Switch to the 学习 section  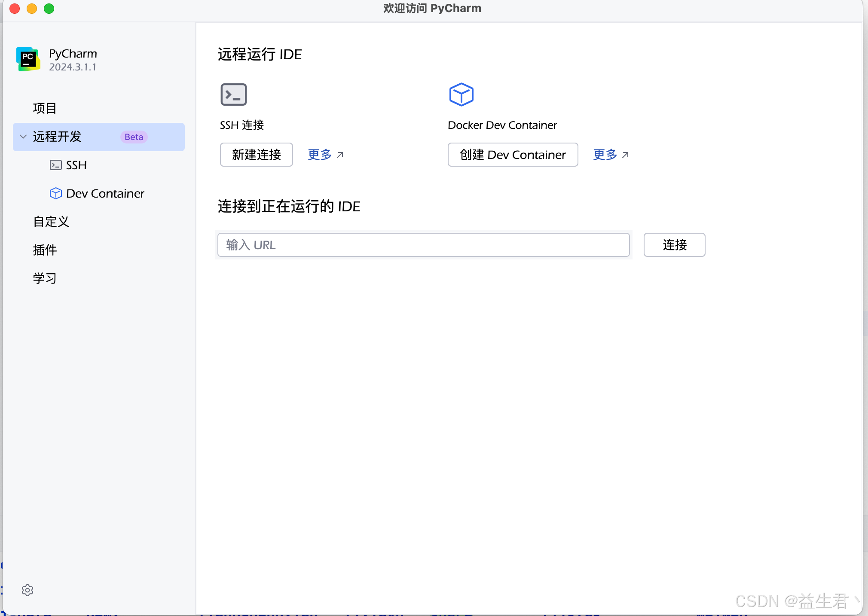point(45,278)
